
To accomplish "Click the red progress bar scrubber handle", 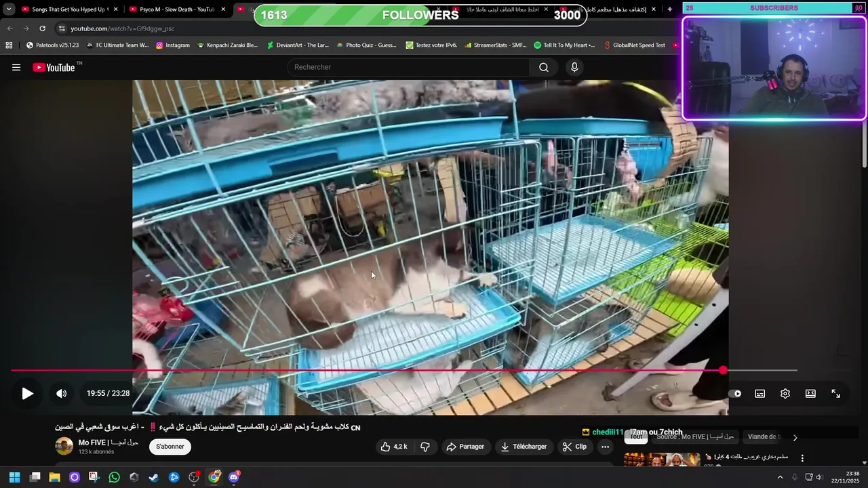I will coord(723,370).
